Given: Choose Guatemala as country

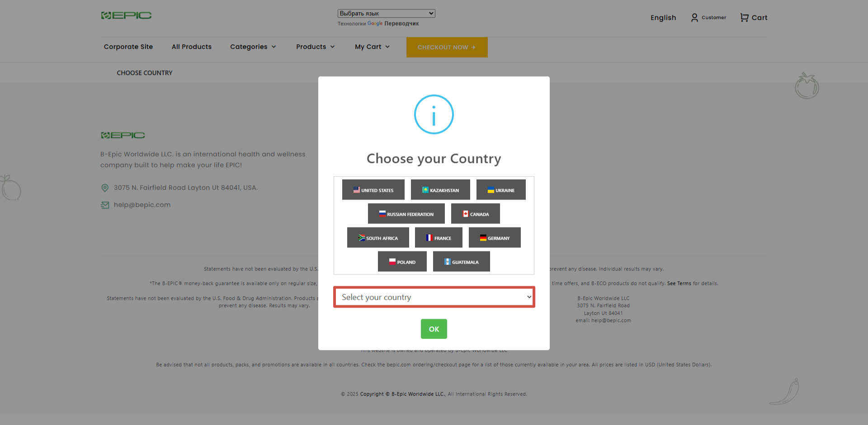Looking at the screenshot, I should point(462,262).
